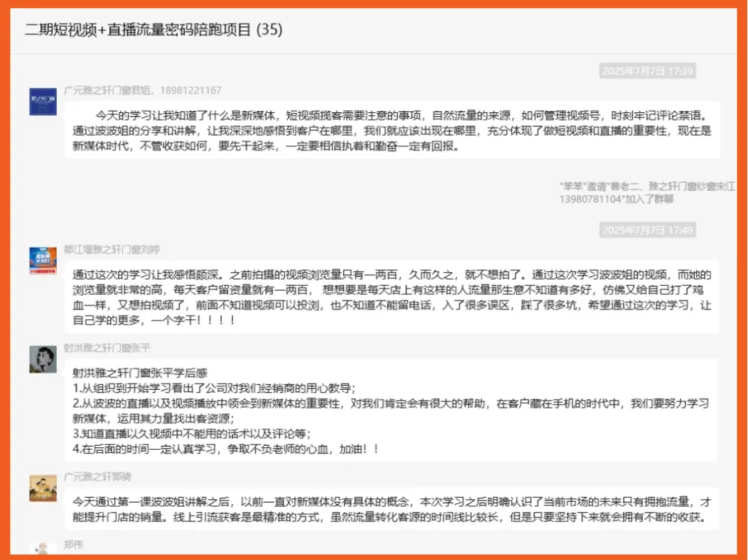Image resolution: width=748 pixels, height=560 pixels.
Task: Click the message beginning 今天通过第一课波波姐讲解
Action: 391,509
